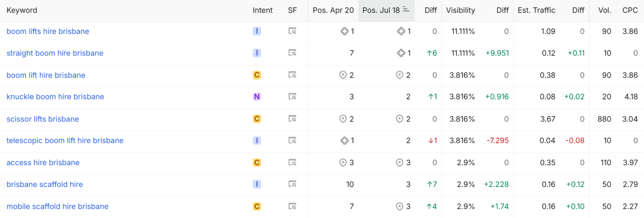The image size is (644, 218).
Task: Sort table by Visibility column header
Action: (x=460, y=10)
